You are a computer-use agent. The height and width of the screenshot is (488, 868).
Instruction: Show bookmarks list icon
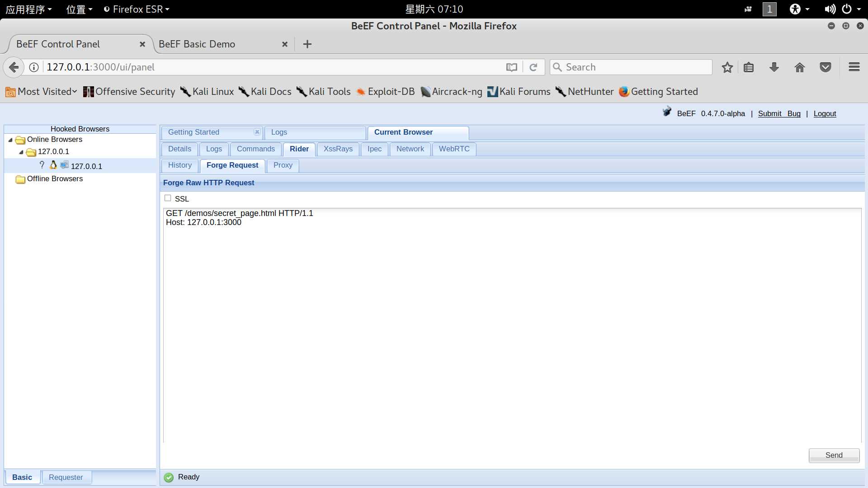click(x=749, y=67)
